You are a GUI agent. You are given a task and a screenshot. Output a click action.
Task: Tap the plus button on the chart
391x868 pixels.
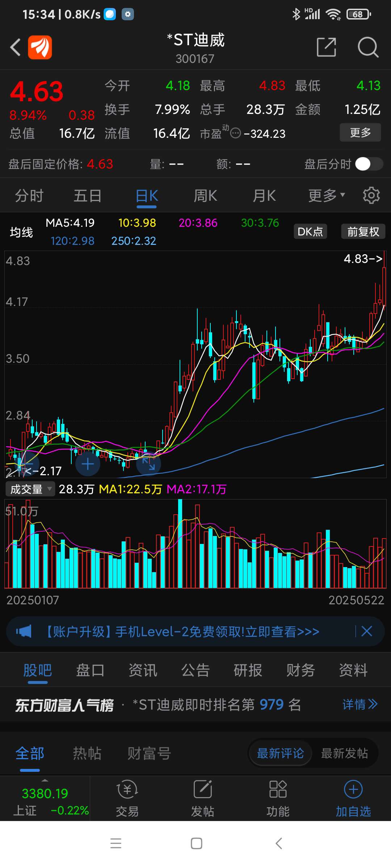tap(88, 464)
